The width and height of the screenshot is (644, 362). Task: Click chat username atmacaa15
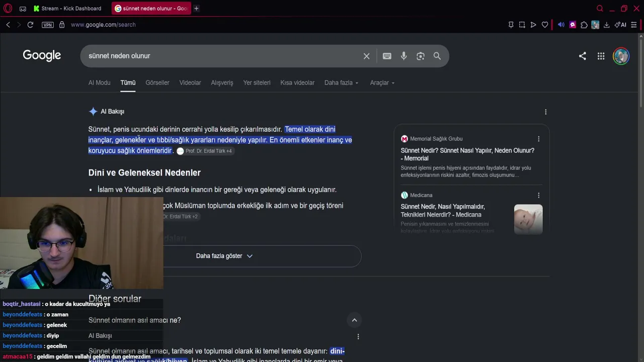click(18, 356)
